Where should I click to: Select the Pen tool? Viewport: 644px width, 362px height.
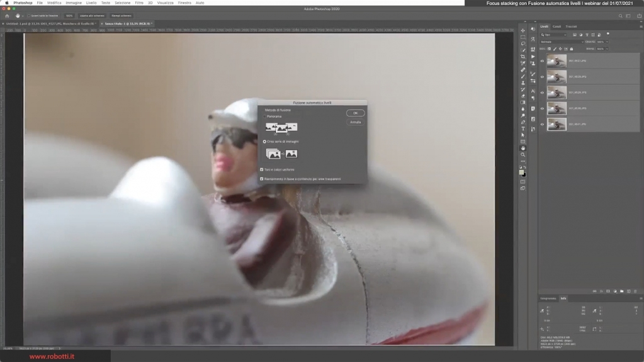[523, 122]
